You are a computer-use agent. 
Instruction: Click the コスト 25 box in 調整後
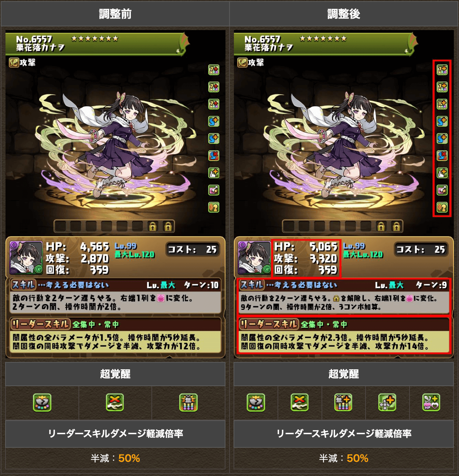coord(421,250)
